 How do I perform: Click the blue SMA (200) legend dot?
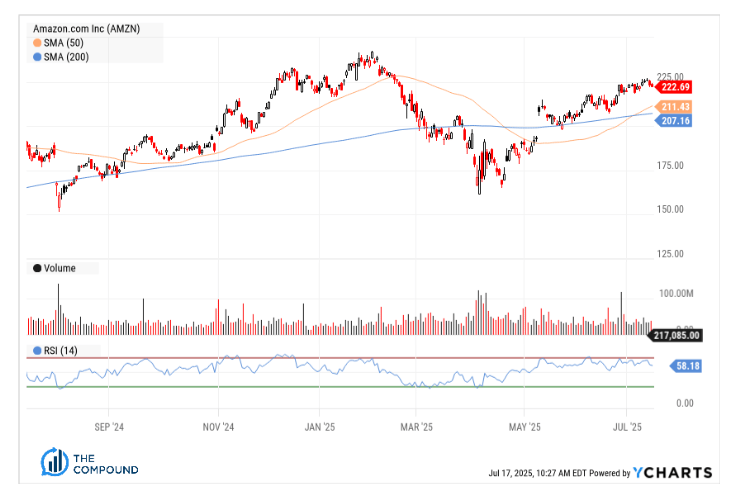point(37,57)
